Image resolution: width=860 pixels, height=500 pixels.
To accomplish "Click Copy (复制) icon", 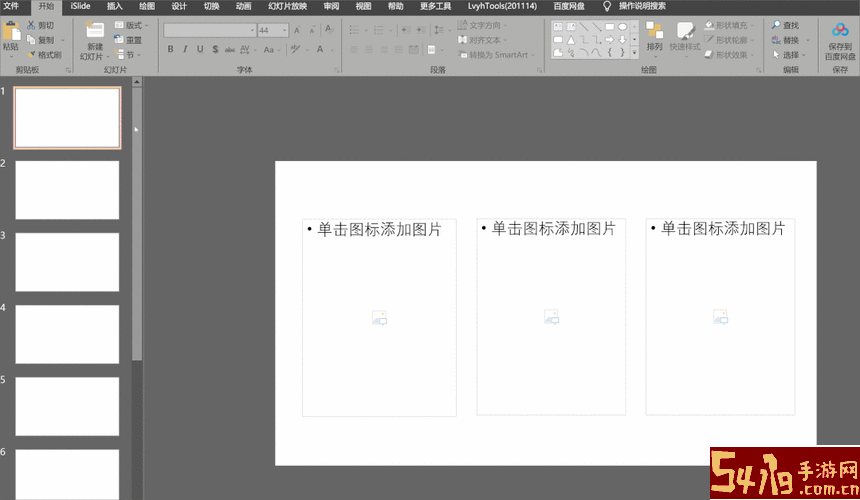I will [x=31, y=40].
